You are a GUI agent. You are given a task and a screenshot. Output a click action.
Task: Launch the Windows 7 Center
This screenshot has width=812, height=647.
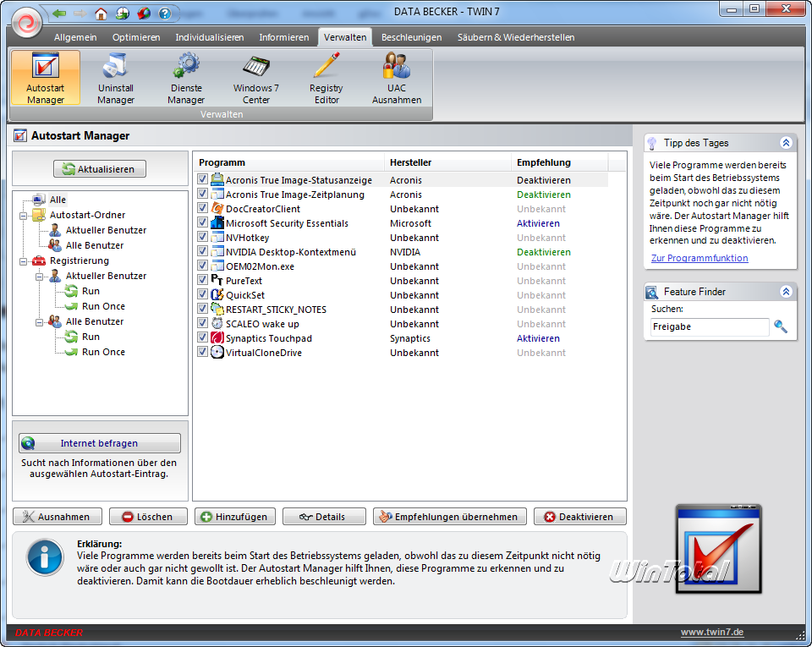pyautogui.click(x=255, y=78)
